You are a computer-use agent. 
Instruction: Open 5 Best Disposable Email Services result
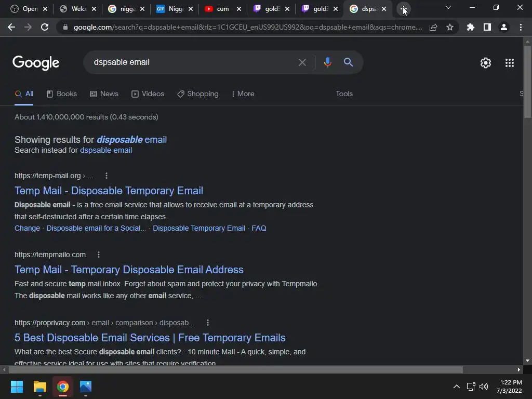point(150,338)
